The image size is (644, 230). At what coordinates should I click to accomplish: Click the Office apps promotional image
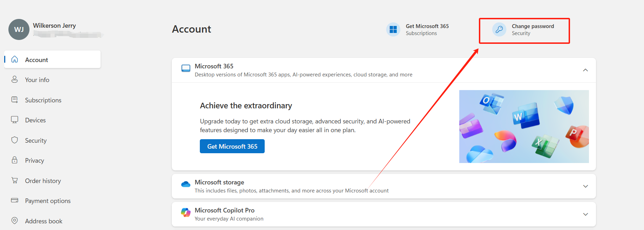click(524, 127)
